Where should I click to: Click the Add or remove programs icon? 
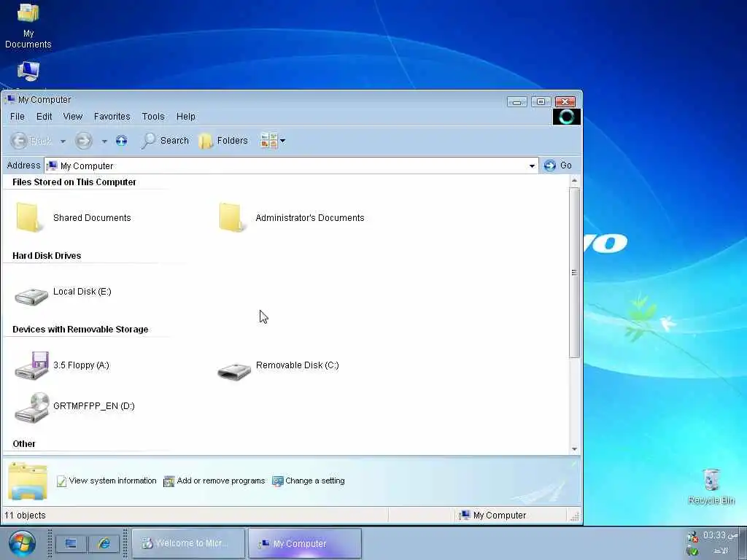click(169, 481)
